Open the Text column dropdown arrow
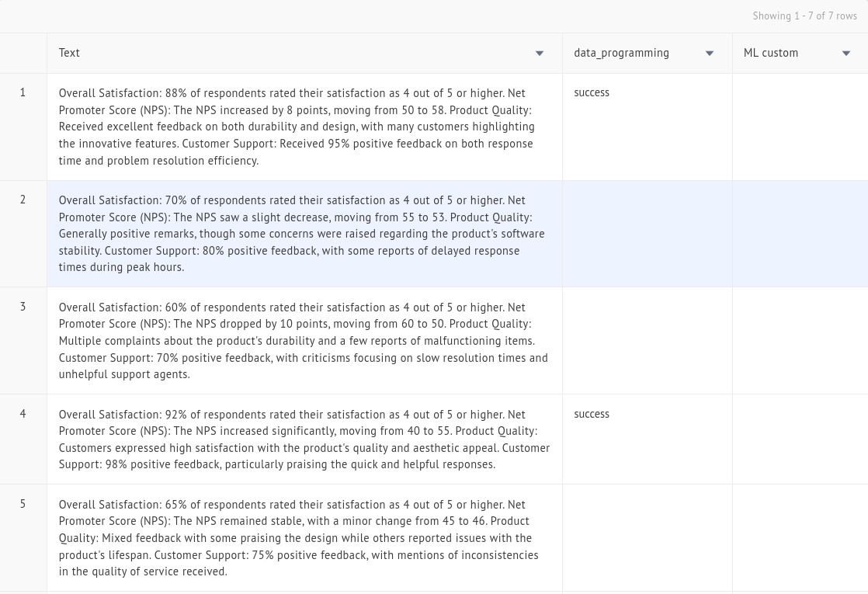 [x=539, y=53]
